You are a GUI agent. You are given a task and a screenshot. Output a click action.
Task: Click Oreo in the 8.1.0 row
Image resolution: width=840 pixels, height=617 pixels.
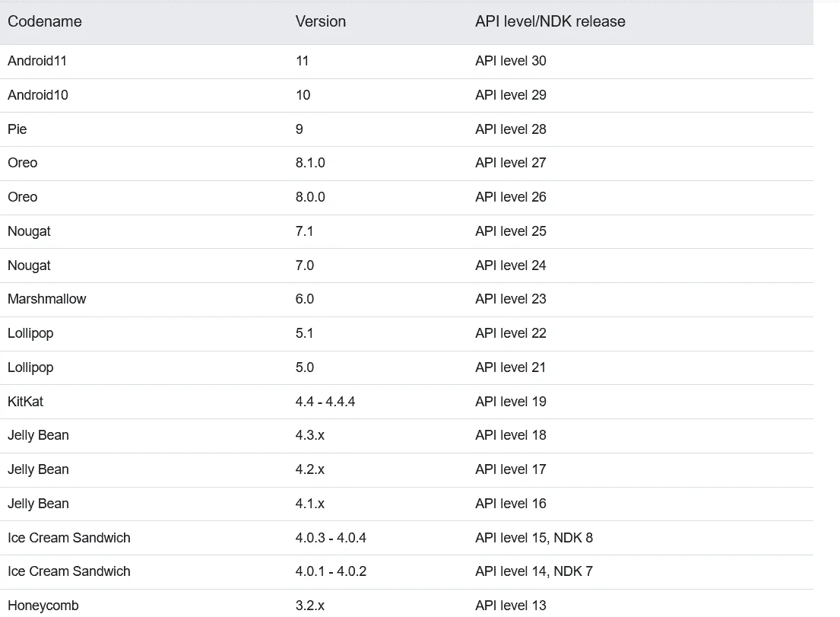(x=23, y=163)
